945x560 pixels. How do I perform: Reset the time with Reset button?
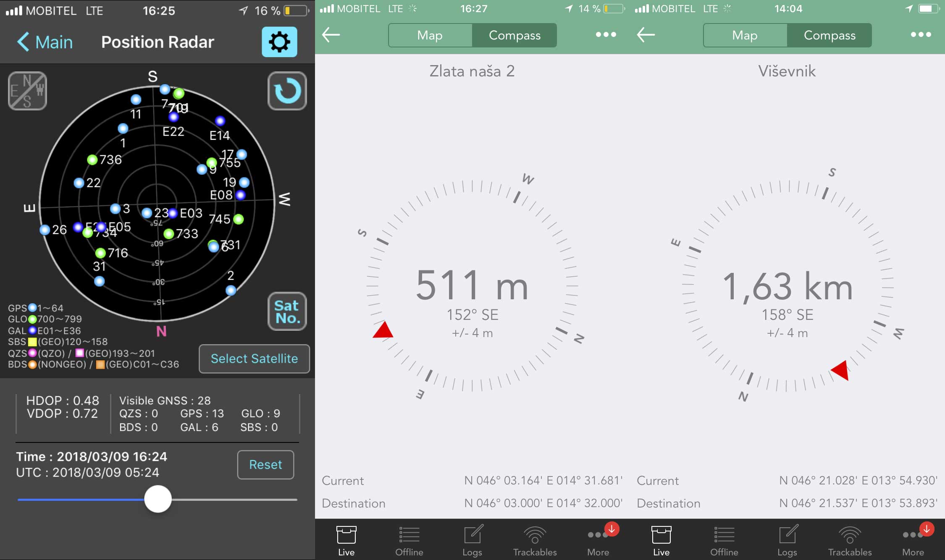click(x=265, y=465)
